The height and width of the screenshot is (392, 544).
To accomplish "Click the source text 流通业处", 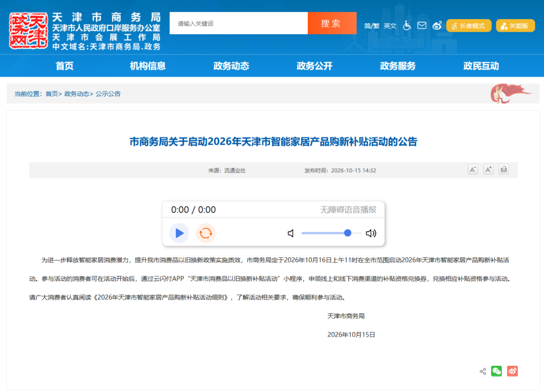I will [235, 170].
